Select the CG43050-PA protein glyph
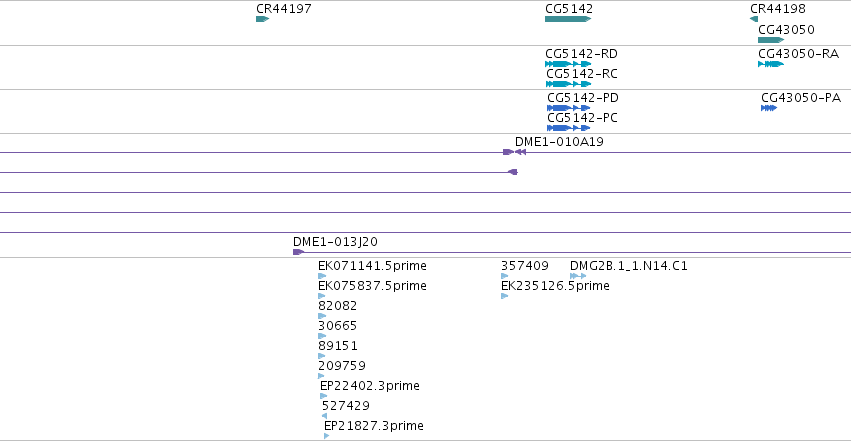Image resolution: width=851 pixels, height=441 pixels. click(x=769, y=108)
